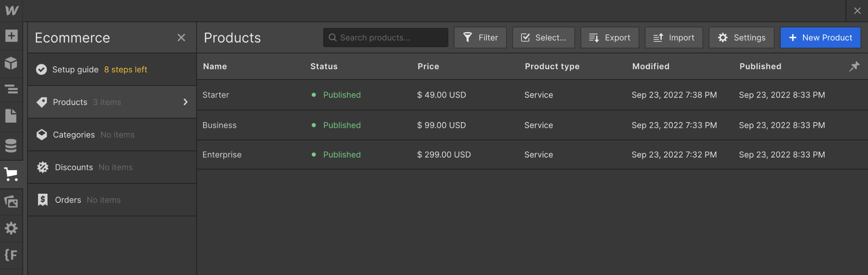
Task: Click the Select... checkbox button
Action: point(543,38)
